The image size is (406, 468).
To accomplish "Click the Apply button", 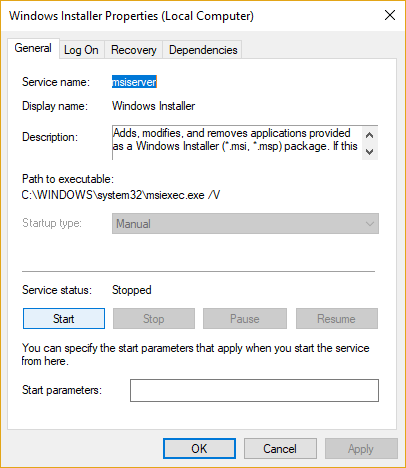I will click(x=361, y=449).
